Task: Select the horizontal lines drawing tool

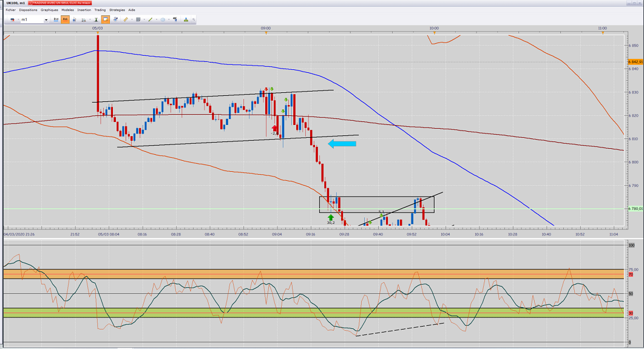Action: click(138, 19)
